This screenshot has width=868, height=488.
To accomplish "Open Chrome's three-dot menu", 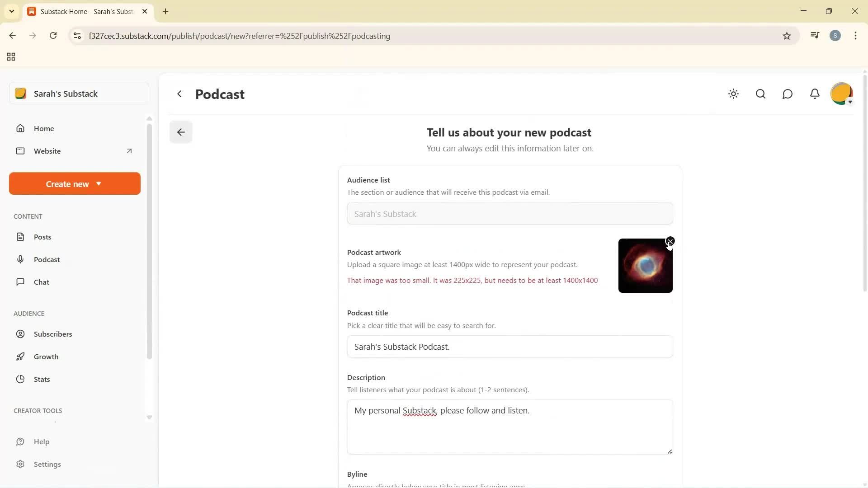I will 856,36.
